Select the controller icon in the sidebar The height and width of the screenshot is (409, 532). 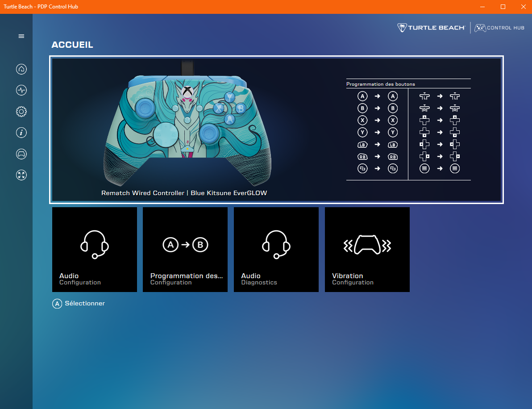[21, 154]
